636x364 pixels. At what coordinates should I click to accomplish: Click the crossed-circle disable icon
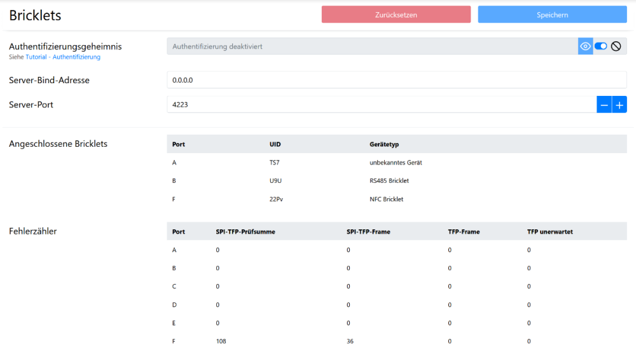point(616,46)
